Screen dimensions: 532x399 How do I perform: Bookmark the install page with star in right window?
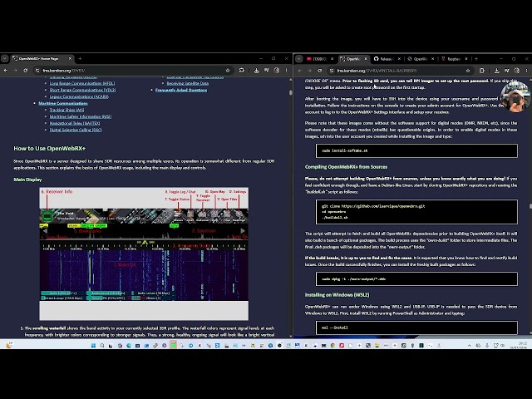click(x=468, y=71)
